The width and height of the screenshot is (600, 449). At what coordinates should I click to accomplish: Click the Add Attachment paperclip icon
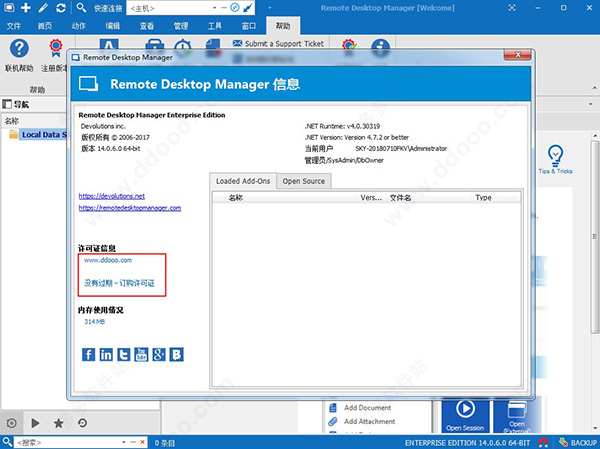[x=333, y=421]
